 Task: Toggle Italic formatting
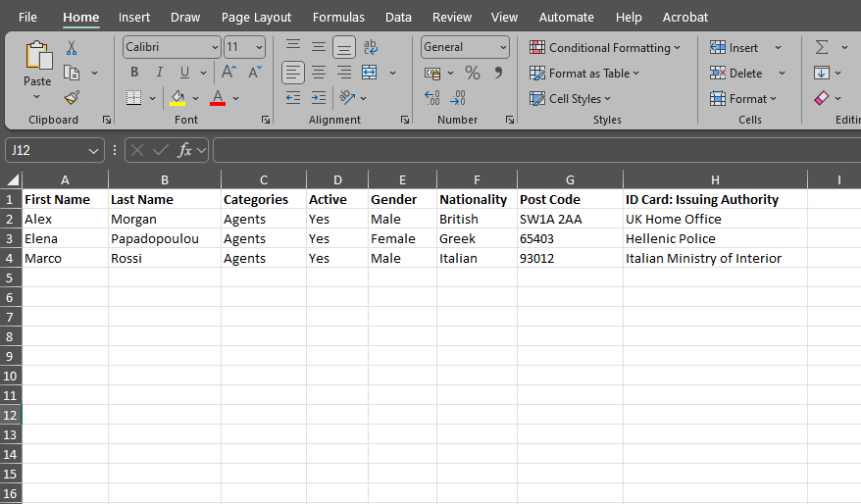point(160,73)
